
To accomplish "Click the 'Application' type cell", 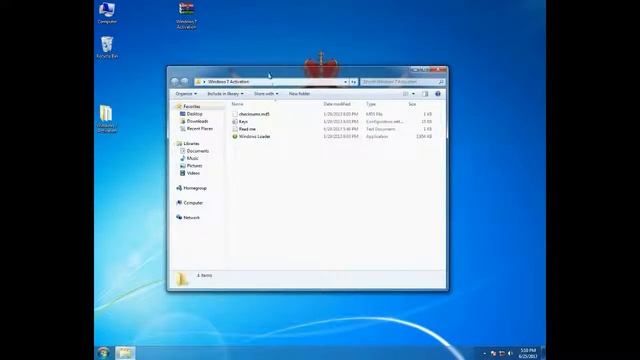I will (x=377, y=136).
